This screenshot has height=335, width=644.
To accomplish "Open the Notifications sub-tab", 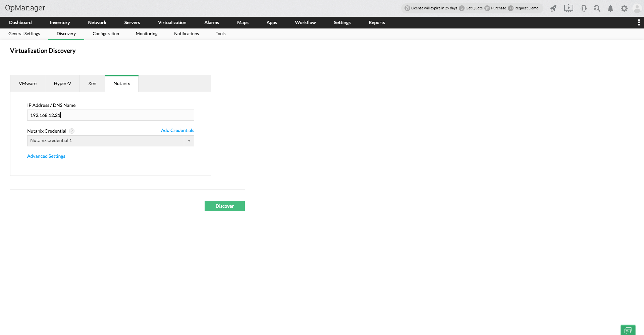I will point(186,34).
